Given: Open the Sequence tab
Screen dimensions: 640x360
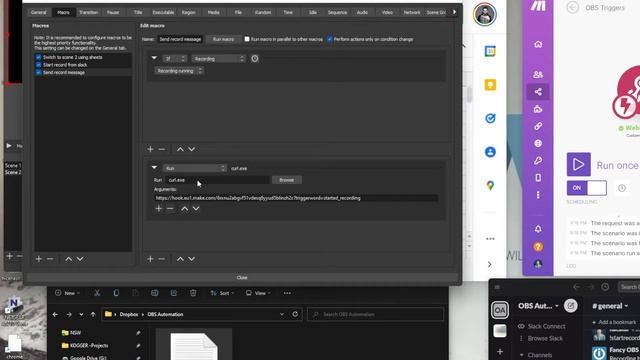Looking at the screenshot, I should (x=337, y=13).
